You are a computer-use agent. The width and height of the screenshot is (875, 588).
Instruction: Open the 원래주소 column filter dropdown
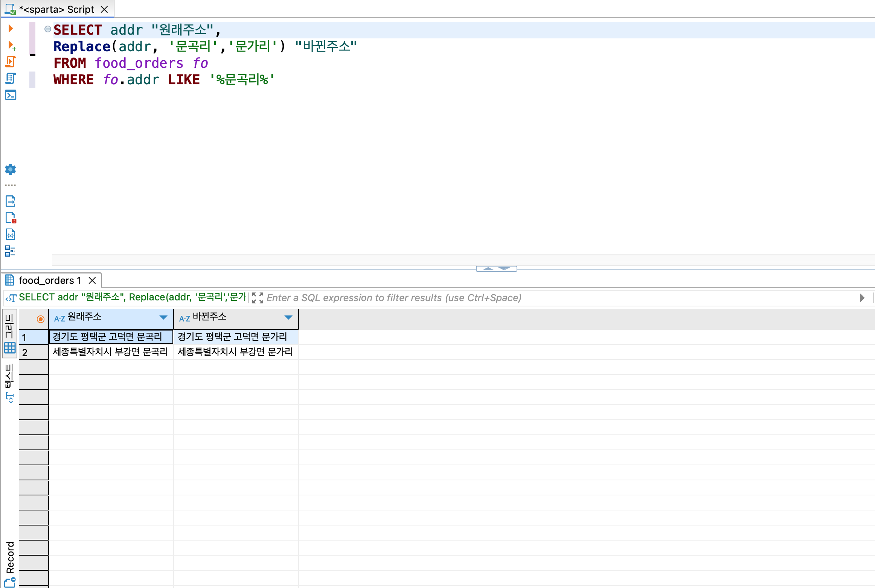pos(163,318)
